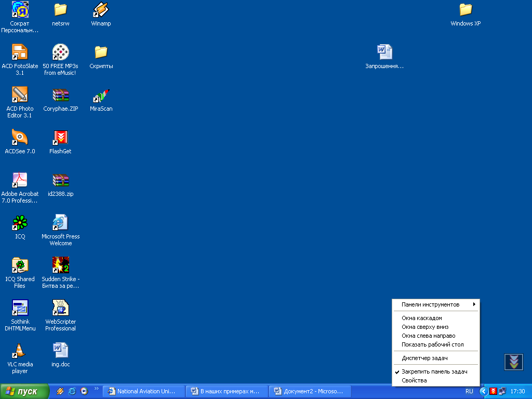Viewport: 532px width, 399px height.
Task: Launch Internet Explorer from Quick Launch
Action: coord(72,391)
